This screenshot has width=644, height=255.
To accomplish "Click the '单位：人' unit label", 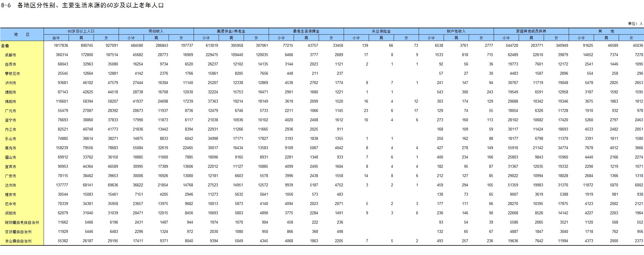I will pos(635,24).
